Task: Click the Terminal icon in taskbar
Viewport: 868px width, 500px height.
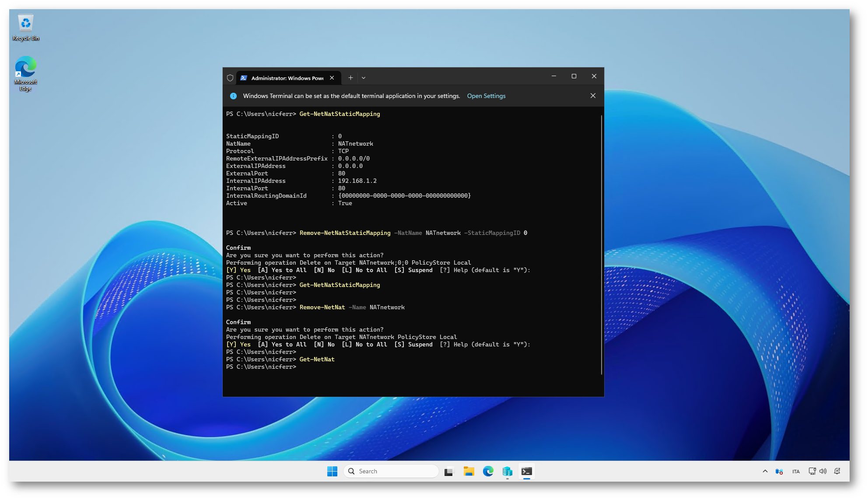Action: 526,471
